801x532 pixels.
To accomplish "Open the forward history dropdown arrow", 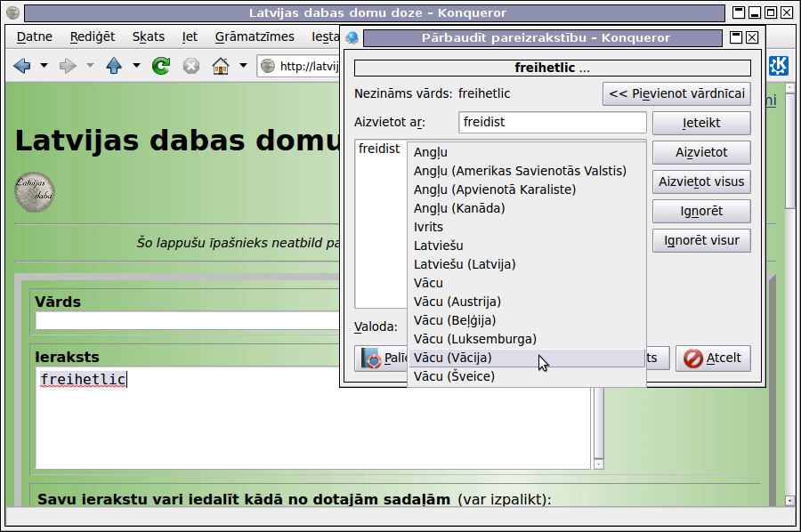I will coord(91,65).
